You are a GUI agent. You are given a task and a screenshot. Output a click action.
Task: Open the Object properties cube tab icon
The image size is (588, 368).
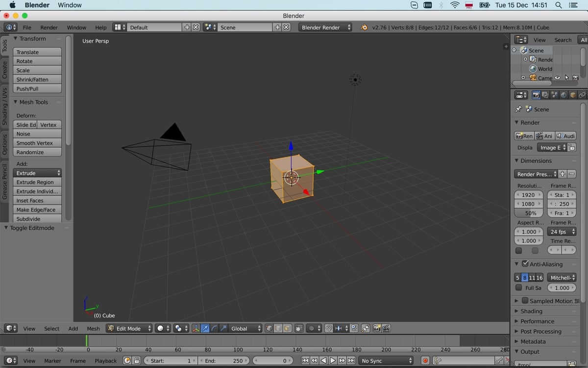point(573,95)
